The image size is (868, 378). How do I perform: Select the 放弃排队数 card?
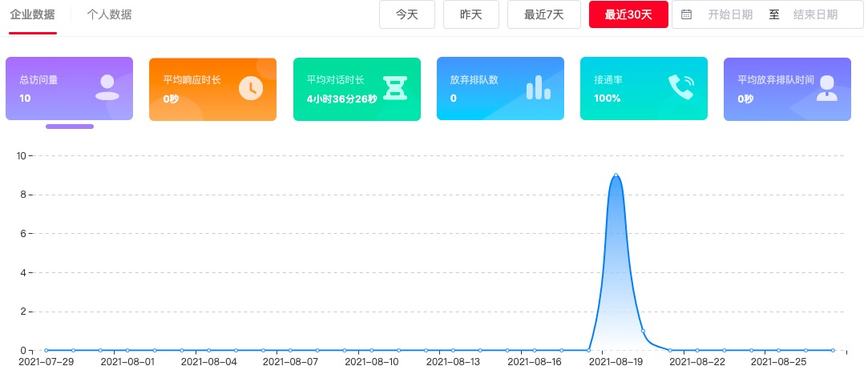click(x=500, y=89)
